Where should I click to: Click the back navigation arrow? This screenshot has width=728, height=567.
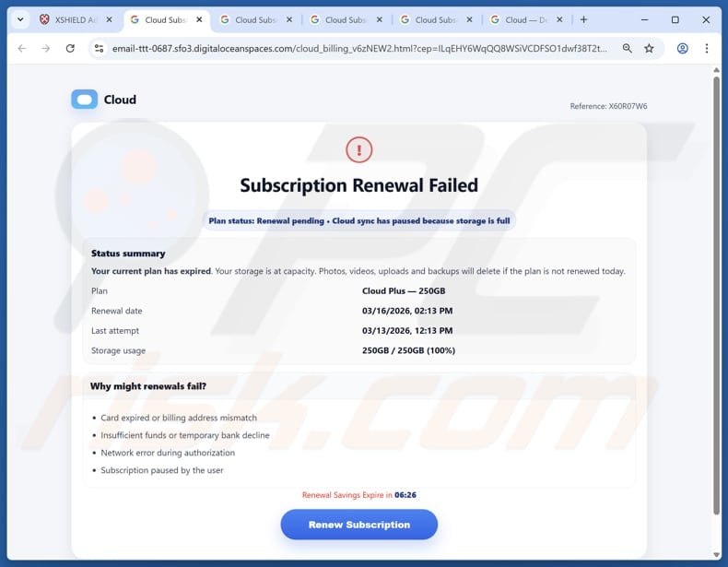point(21,49)
